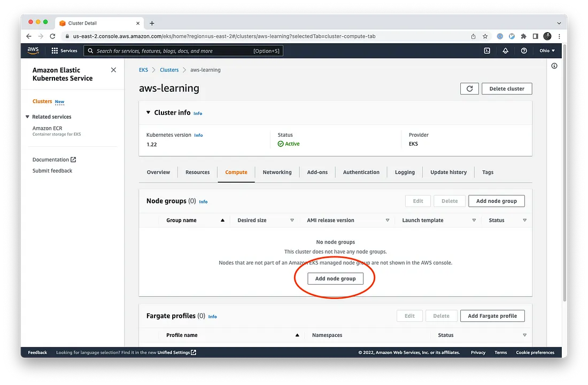Image resolution: width=588 pixels, height=385 pixels.
Task: Open Documentation external link
Action: (54, 160)
